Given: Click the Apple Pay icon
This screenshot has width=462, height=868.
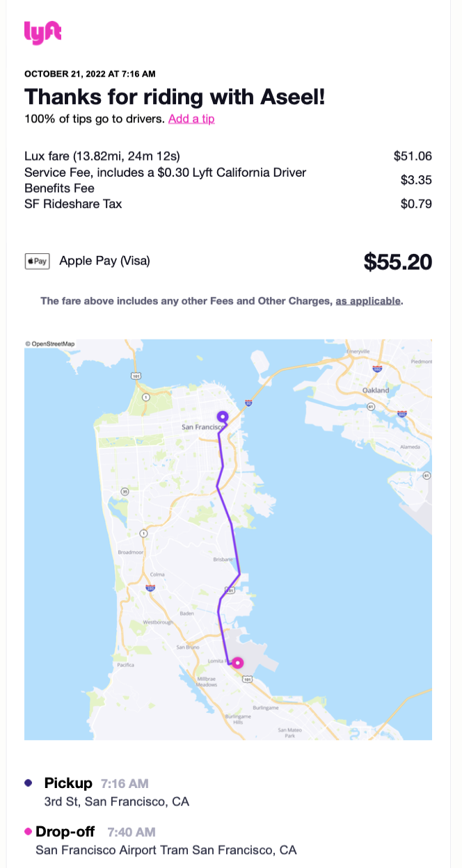Looking at the screenshot, I should tap(37, 262).
